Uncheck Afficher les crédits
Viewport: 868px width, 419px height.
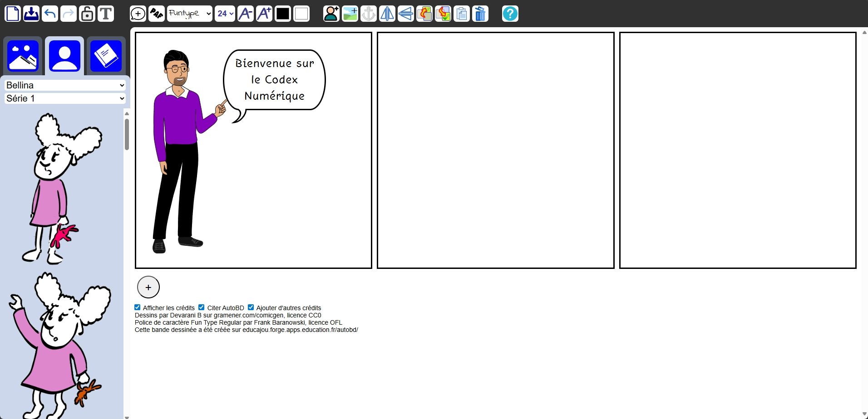[x=138, y=307]
